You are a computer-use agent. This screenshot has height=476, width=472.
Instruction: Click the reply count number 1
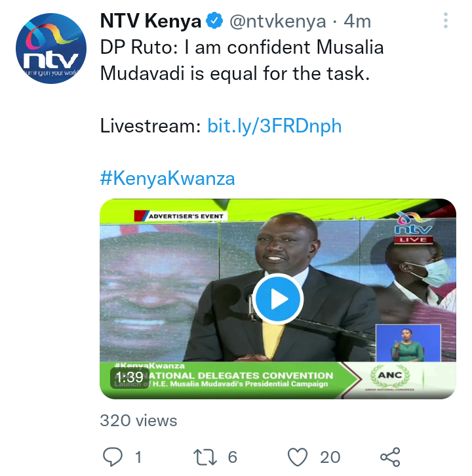coord(138,457)
